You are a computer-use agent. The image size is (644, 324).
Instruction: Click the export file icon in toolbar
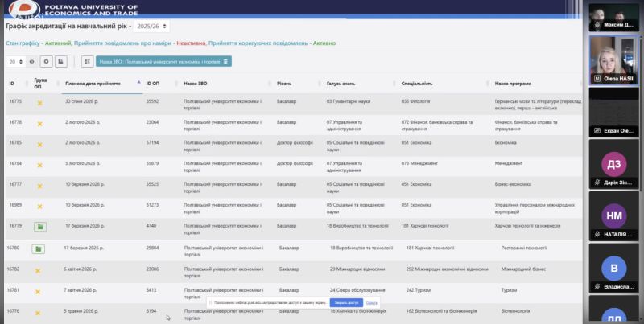coord(61,61)
